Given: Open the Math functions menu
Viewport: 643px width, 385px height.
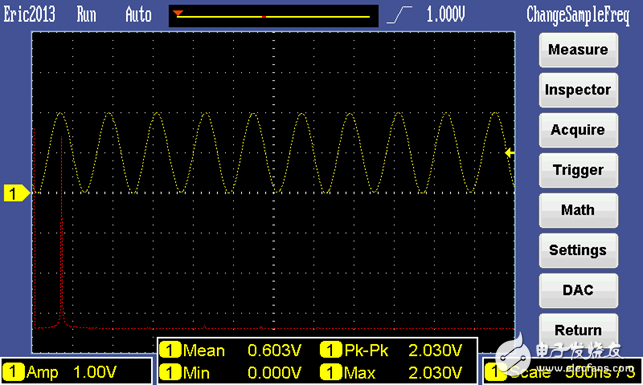Looking at the screenshot, I should [x=578, y=210].
